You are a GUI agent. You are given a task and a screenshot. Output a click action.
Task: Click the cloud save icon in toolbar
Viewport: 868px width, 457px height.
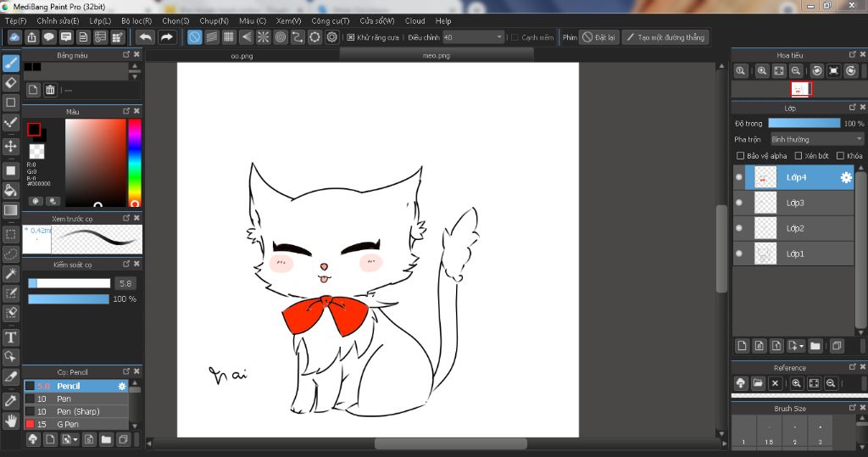14,37
